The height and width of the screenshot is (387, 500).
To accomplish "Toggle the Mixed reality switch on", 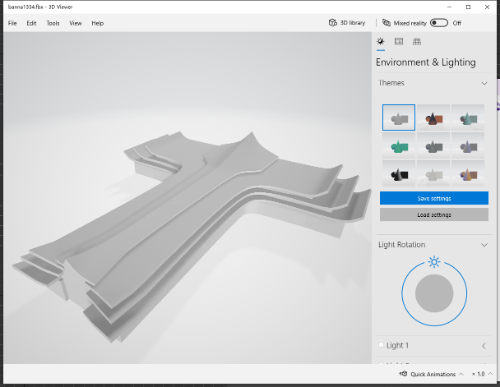I will click(439, 23).
